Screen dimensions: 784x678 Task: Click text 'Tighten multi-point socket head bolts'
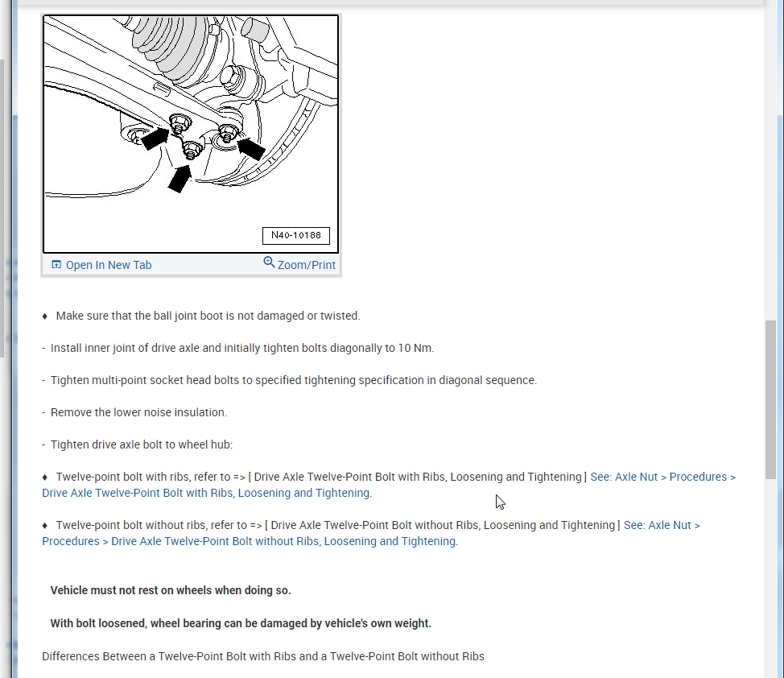145,380
